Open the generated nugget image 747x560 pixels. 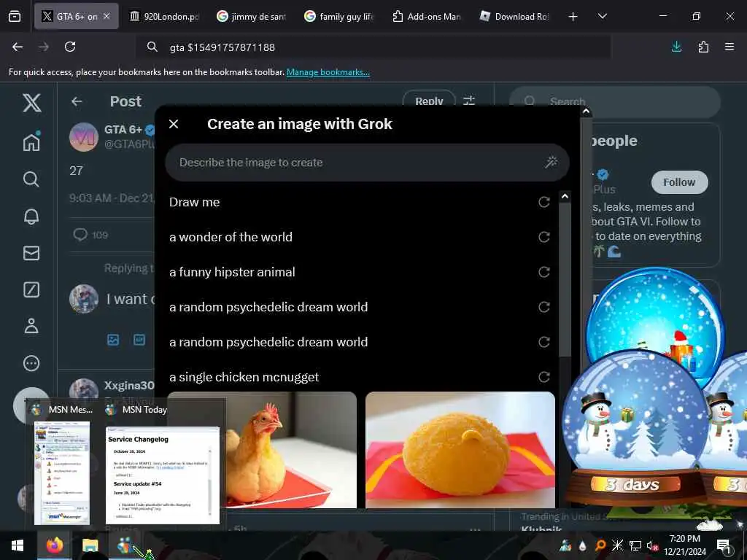tap(460, 449)
